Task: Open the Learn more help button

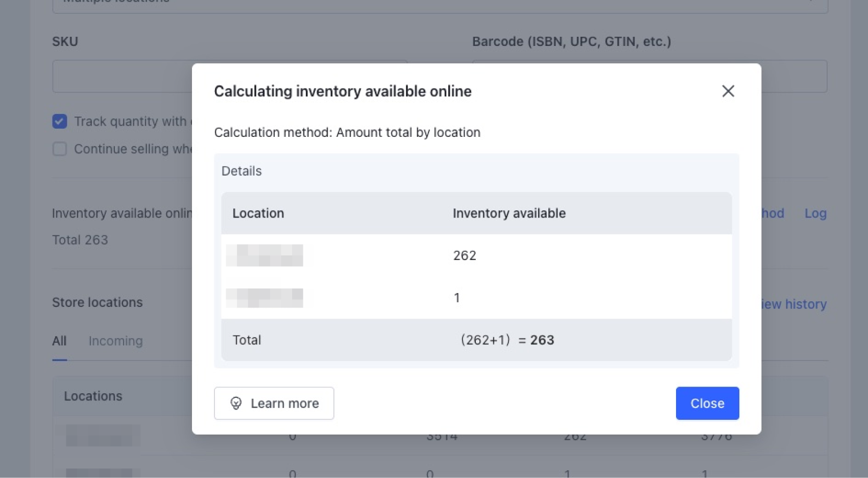Action: (274, 403)
